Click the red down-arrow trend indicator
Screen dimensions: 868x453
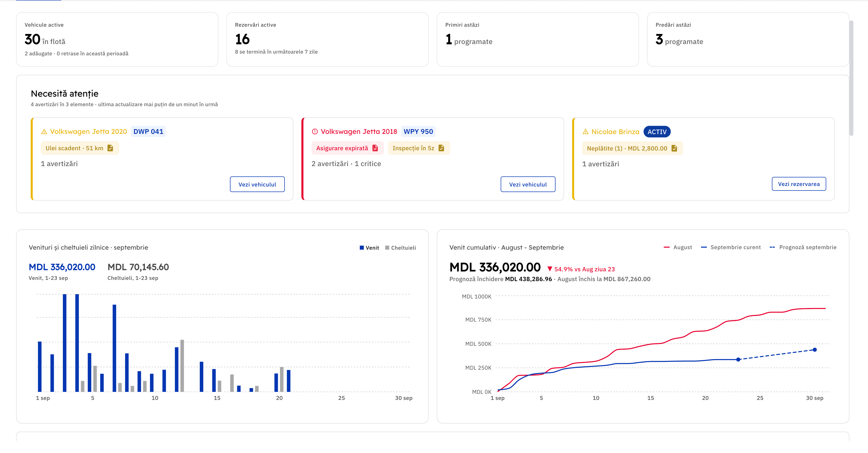[550, 269]
